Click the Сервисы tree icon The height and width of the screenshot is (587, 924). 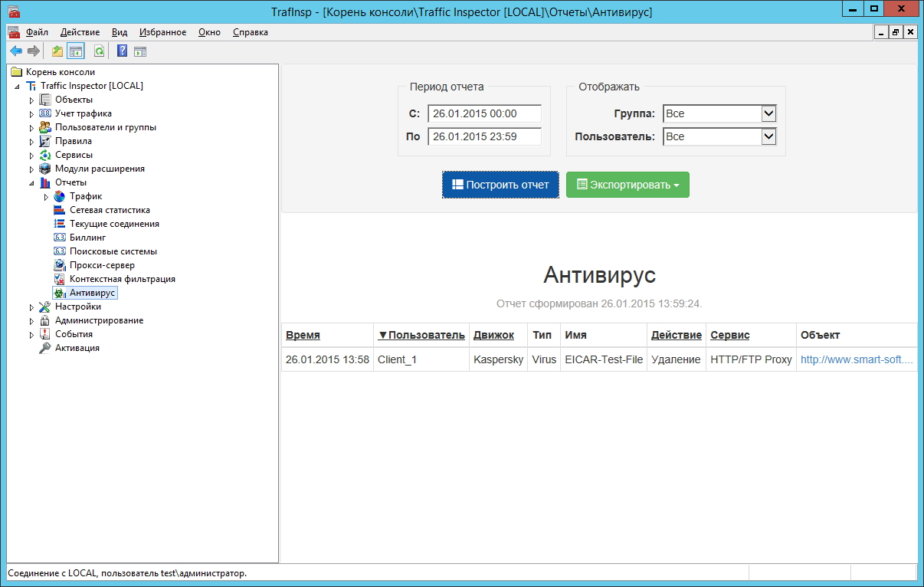click(45, 155)
